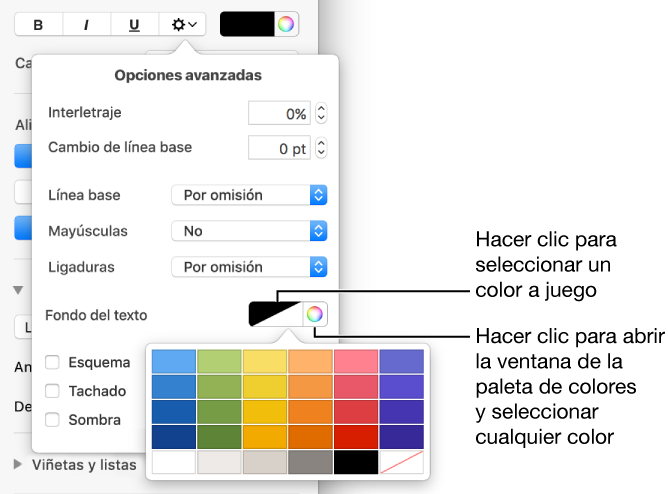Select the coral red swatch in second row
668x494 pixels.
tap(356, 387)
